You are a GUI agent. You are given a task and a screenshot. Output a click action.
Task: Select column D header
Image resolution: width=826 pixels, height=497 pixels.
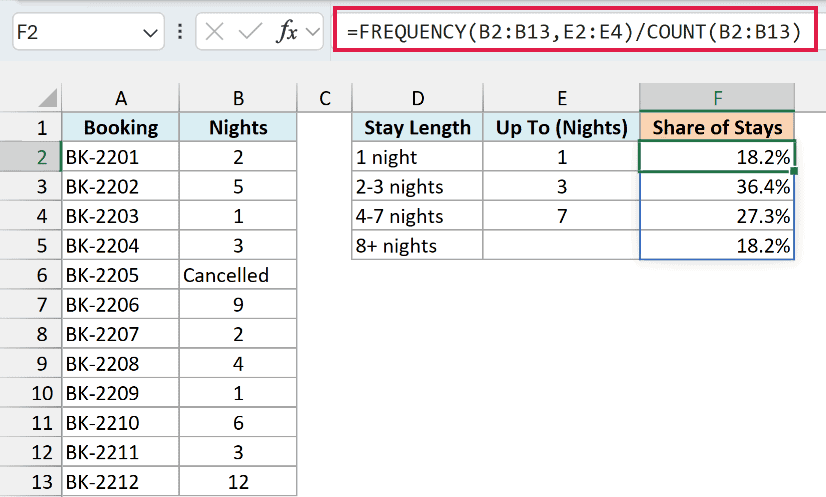(x=417, y=98)
